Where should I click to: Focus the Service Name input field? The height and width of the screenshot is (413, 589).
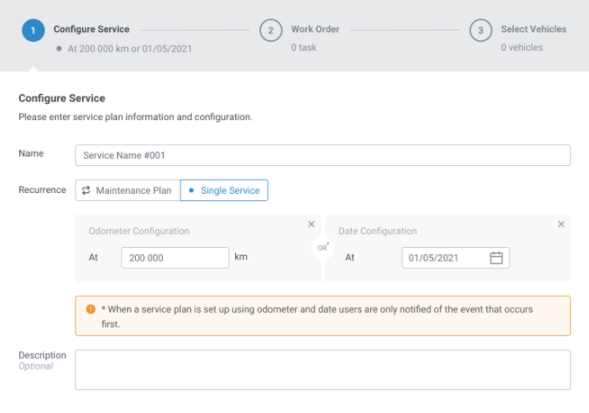323,155
